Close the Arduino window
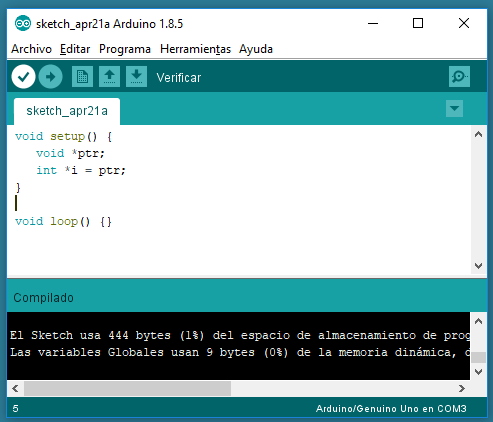The image size is (493, 422). point(464,23)
